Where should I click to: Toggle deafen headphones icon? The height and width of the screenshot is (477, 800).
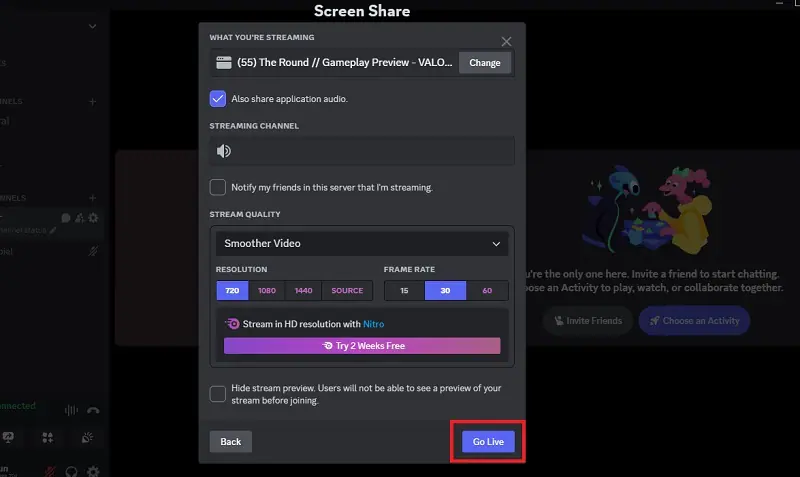[71, 472]
